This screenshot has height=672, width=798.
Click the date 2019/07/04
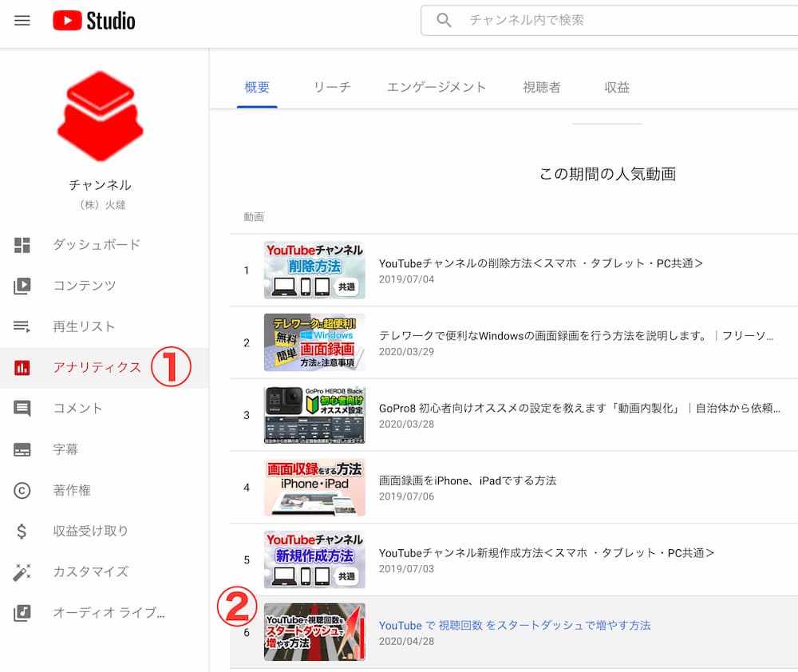tap(407, 279)
